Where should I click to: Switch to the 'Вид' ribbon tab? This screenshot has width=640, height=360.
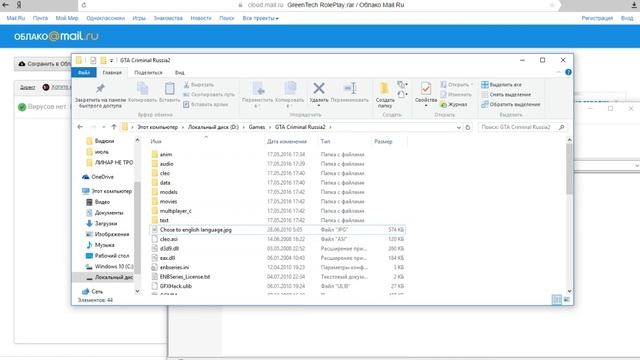(x=180, y=73)
